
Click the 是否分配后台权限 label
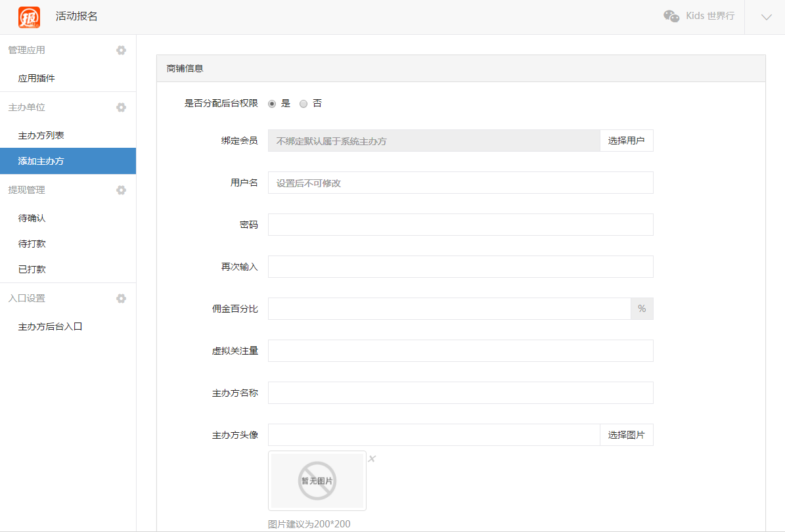221,104
